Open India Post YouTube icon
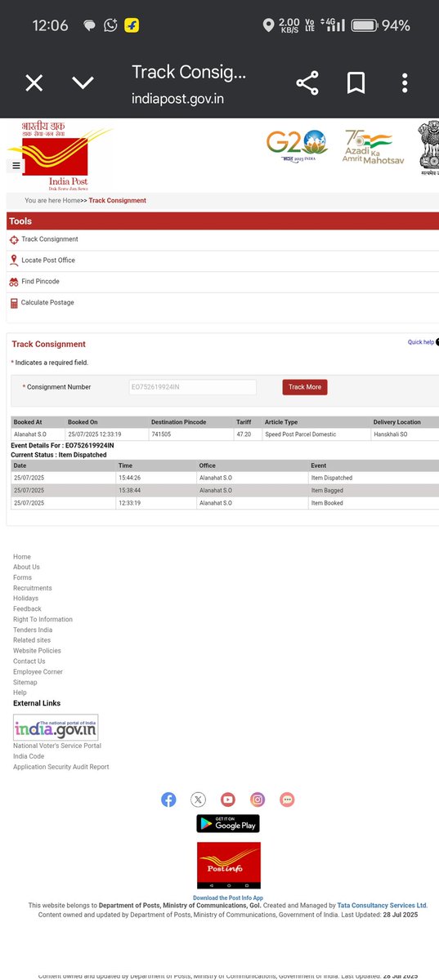This screenshot has width=439, height=980. (228, 800)
